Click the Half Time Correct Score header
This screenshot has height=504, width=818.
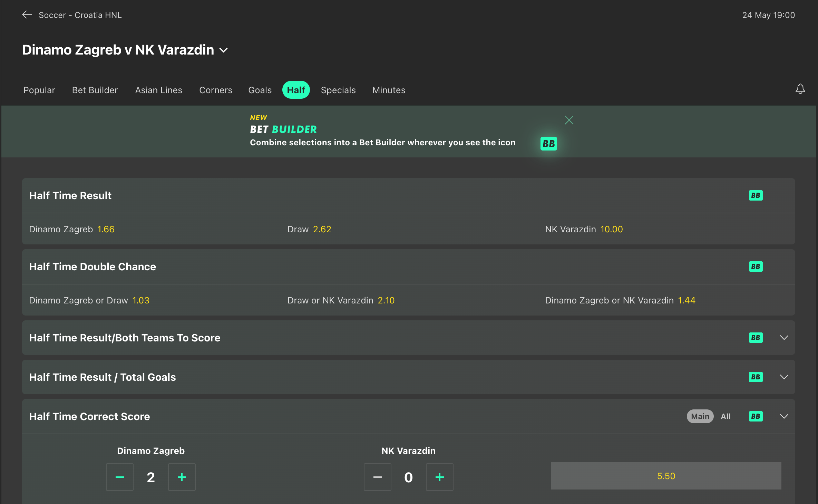pos(89,416)
